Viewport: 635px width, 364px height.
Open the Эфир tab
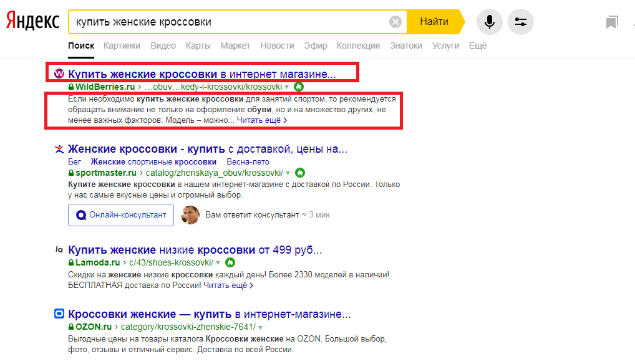(x=316, y=45)
